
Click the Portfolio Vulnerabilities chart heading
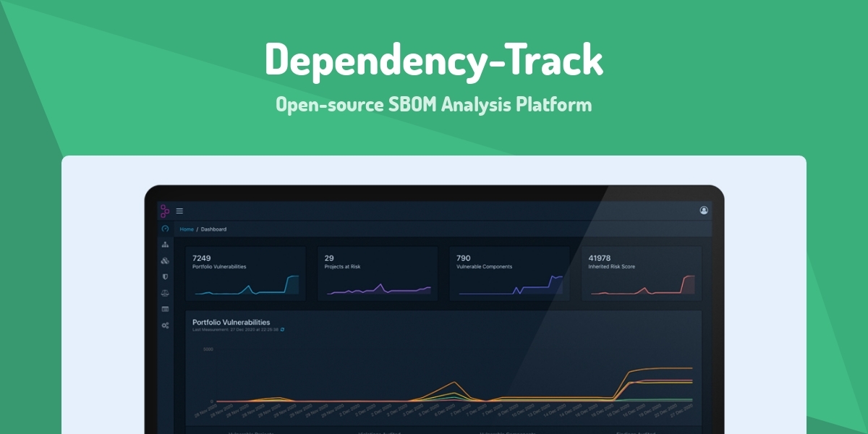point(231,322)
